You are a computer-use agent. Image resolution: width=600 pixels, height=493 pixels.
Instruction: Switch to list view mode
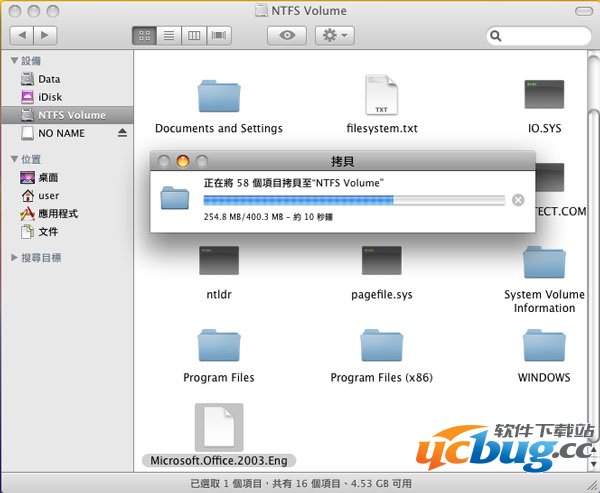pyautogui.click(x=169, y=35)
